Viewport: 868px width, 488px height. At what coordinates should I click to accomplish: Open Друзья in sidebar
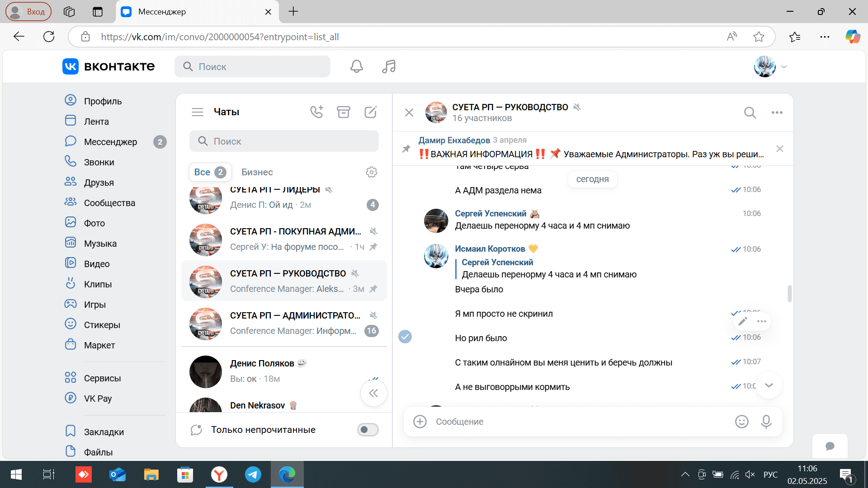[x=99, y=183]
